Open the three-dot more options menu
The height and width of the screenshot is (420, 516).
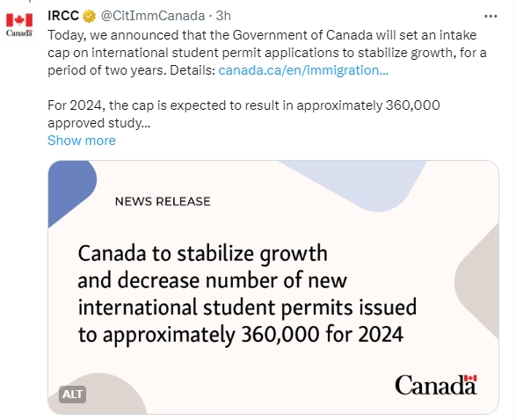491,16
